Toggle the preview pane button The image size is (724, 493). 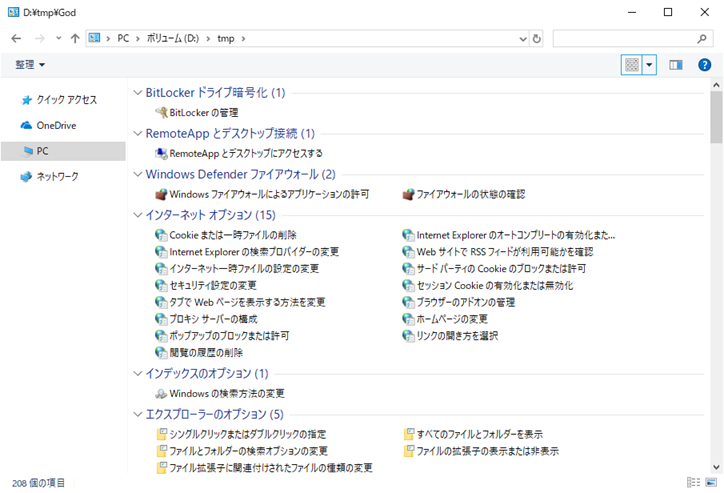coord(676,65)
